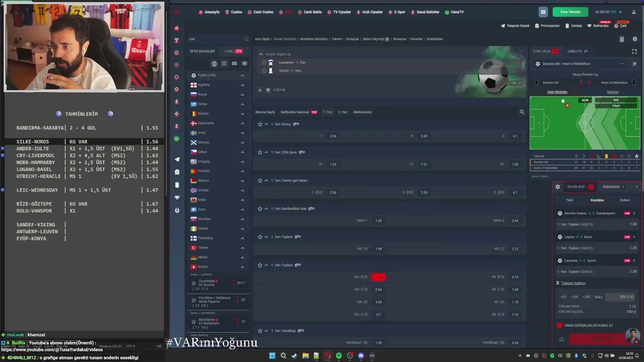Collapse the İngiltere country row
This screenshot has width=644, height=362.
(242, 85)
